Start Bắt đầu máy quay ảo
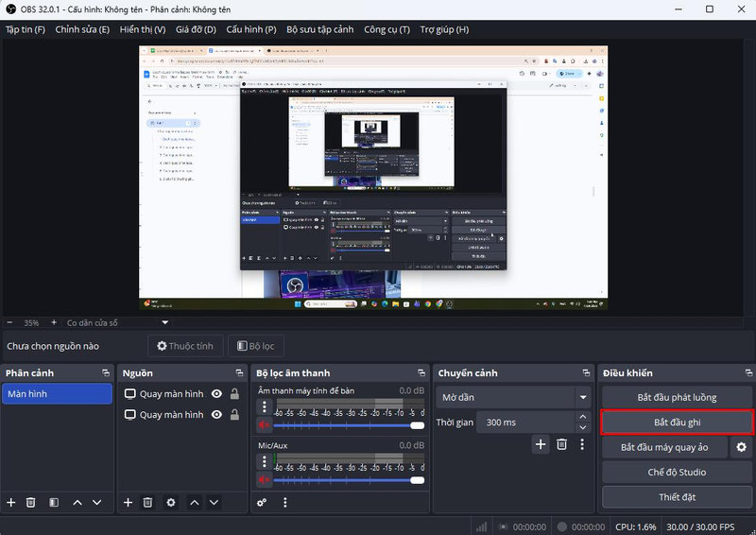The width and height of the screenshot is (756, 535). 664,447
